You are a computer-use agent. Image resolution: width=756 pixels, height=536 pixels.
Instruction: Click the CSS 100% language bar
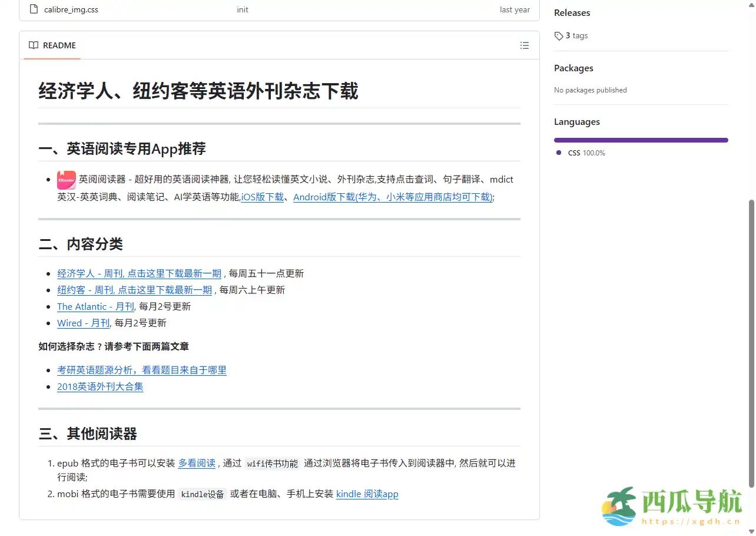tap(641, 140)
